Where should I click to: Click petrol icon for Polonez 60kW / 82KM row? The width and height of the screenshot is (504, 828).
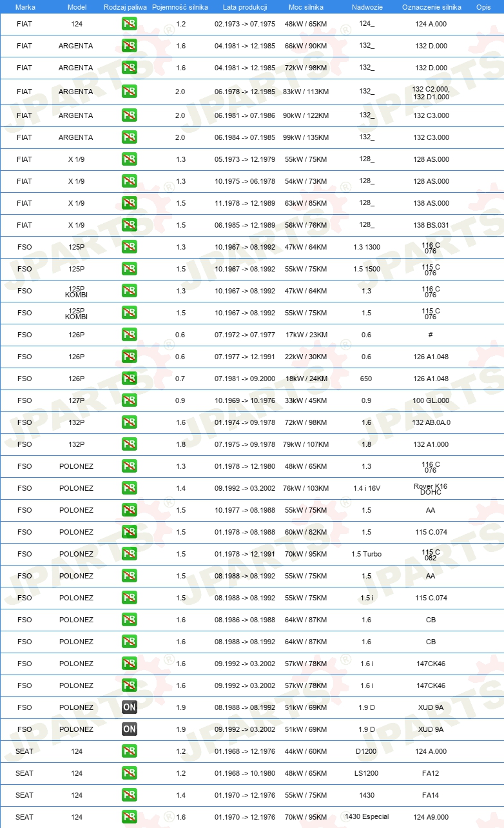click(x=129, y=532)
